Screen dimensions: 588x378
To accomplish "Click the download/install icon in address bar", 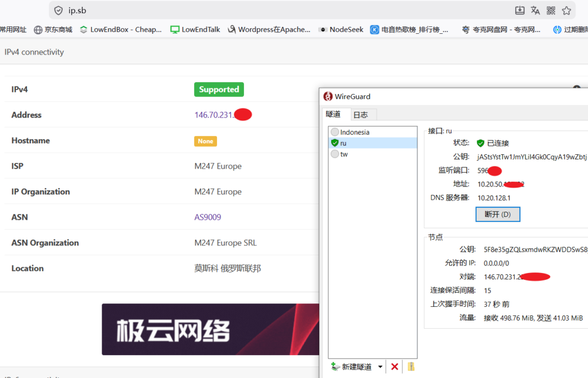I will 519,10.
